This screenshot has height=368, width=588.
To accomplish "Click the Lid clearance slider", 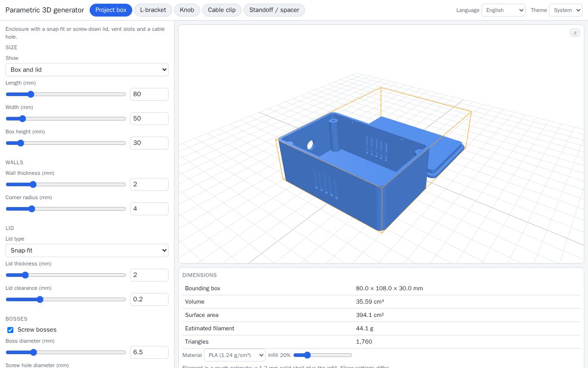I will pos(66,299).
